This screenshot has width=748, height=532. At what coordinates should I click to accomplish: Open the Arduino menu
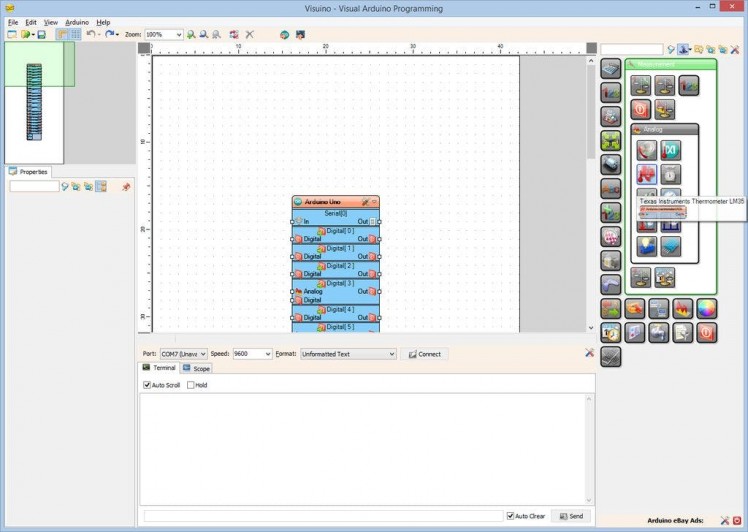point(77,22)
